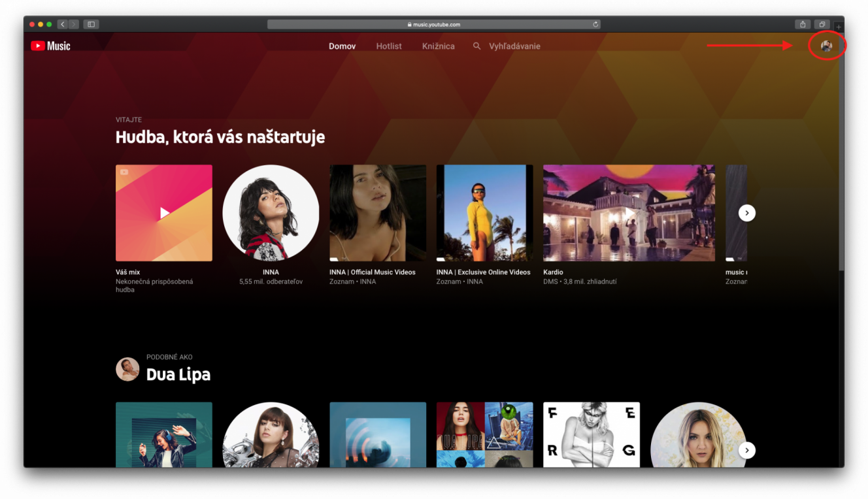Screen dimensions: 868x499
Task: Show next items in Dua Lipa carousel
Action: [746, 450]
